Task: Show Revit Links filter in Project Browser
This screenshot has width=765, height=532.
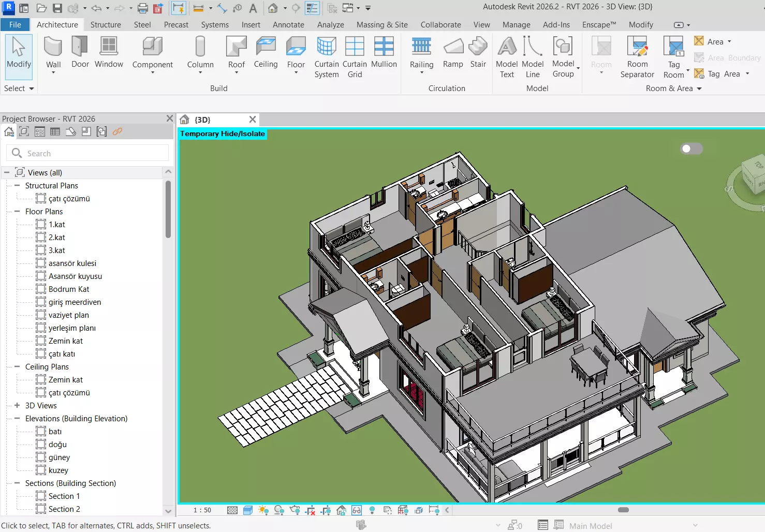Action: pyautogui.click(x=117, y=132)
